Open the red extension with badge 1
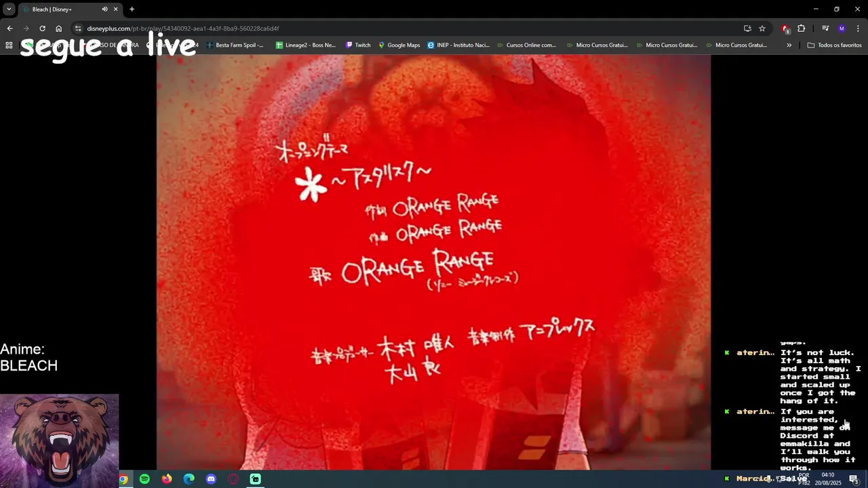Image resolution: width=868 pixels, height=488 pixels. point(785,28)
